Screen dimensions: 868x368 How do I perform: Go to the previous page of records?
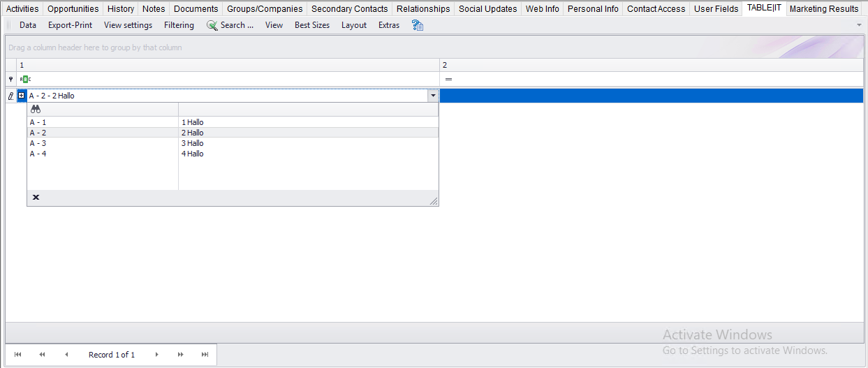tap(42, 355)
